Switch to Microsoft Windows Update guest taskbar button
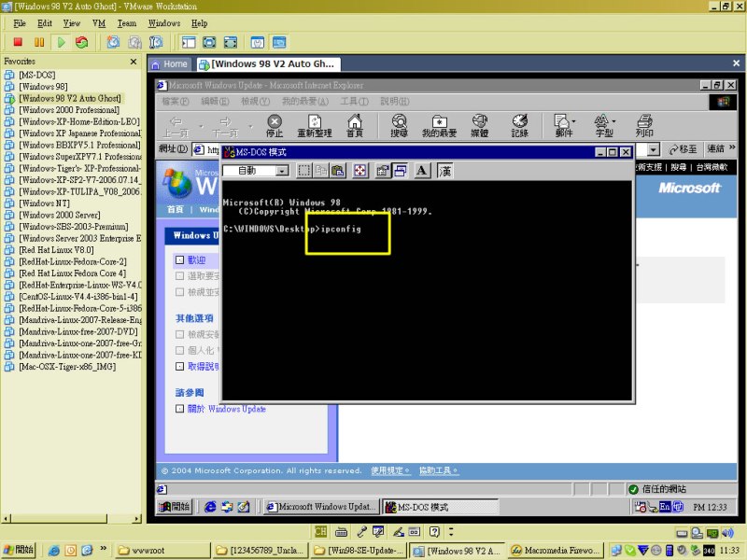 320,507
